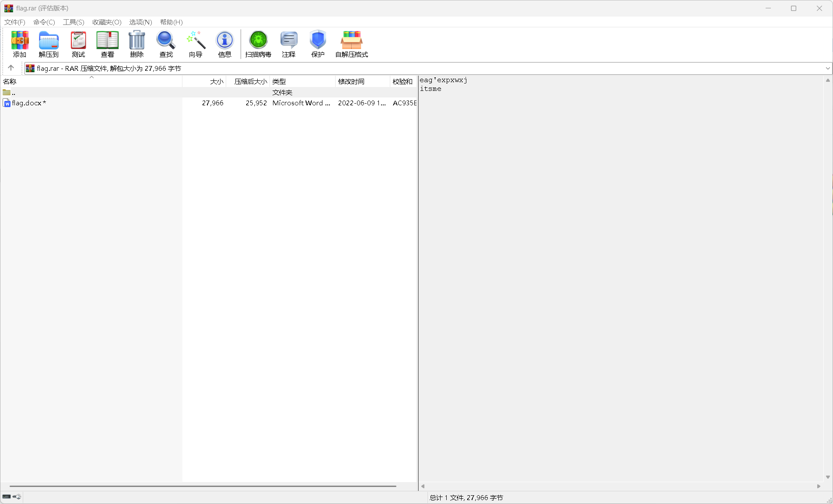The image size is (833, 504).
Task: Expand the address bar dropdown arrow
Action: click(828, 68)
